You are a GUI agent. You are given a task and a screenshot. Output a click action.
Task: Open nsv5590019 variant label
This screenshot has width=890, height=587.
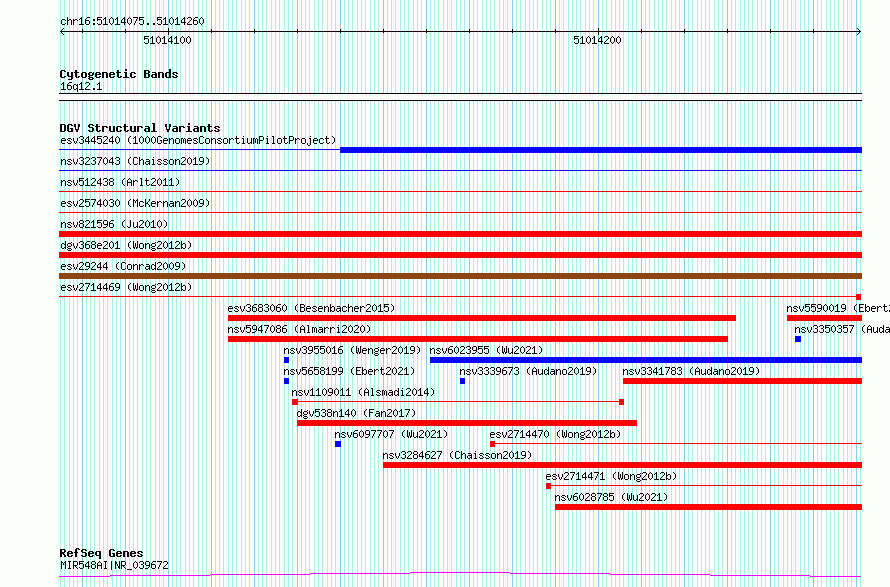(x=838, y=308)
